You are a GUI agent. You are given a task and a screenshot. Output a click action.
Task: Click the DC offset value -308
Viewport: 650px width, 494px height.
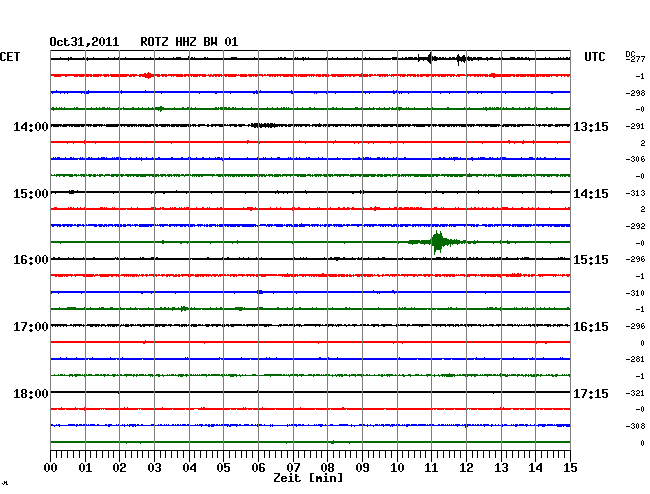click(635, 426)
